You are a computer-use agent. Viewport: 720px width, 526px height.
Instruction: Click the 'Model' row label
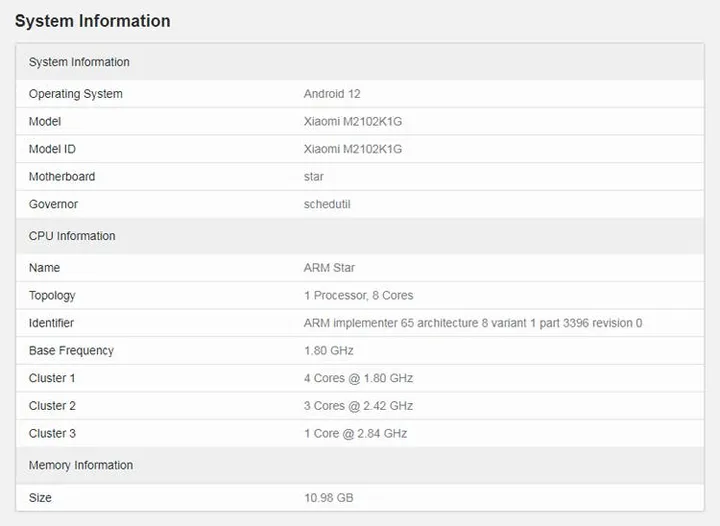45,122
